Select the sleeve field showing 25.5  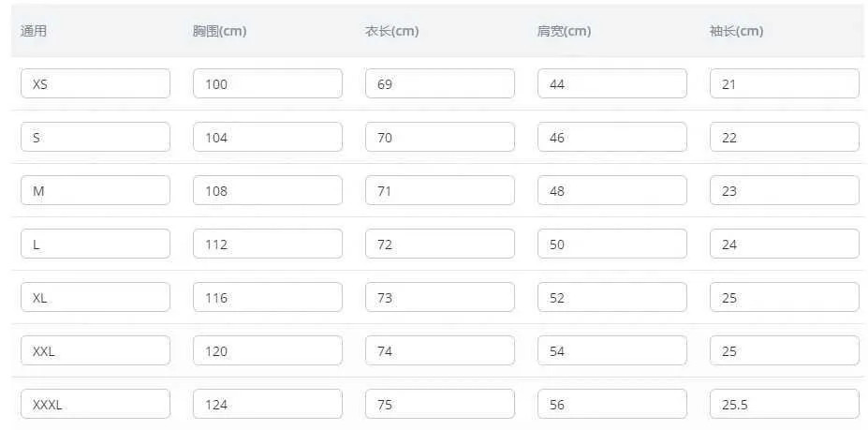785,404
